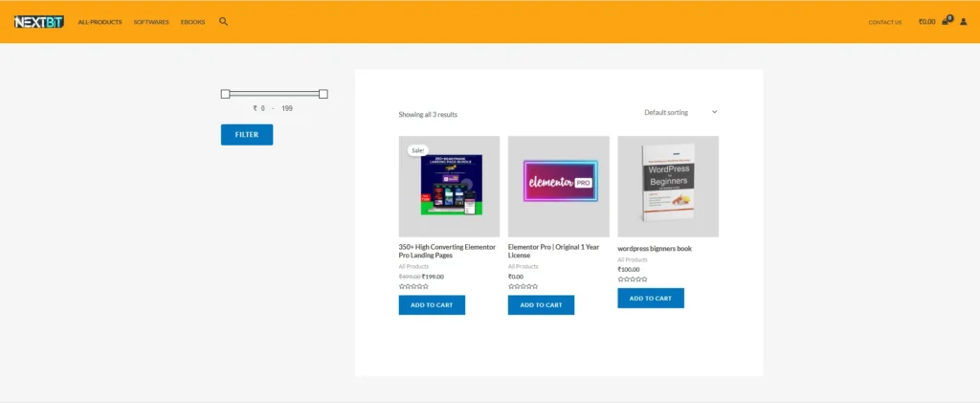Click 'All Products' under Elementor Pro license

click(523, 267)
